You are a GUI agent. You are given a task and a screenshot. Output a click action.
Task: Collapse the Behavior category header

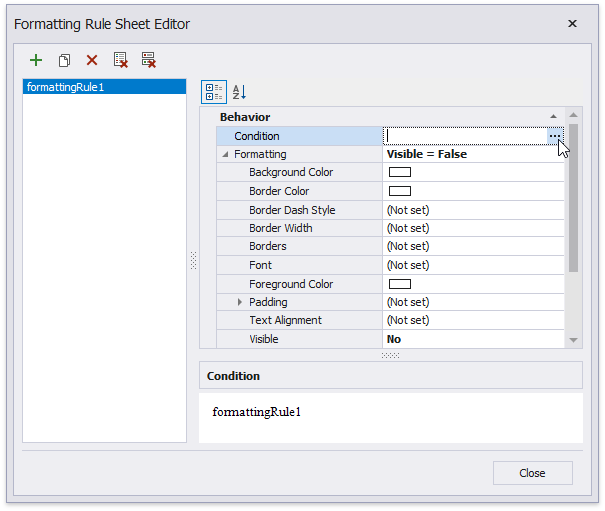pos(553,117)
